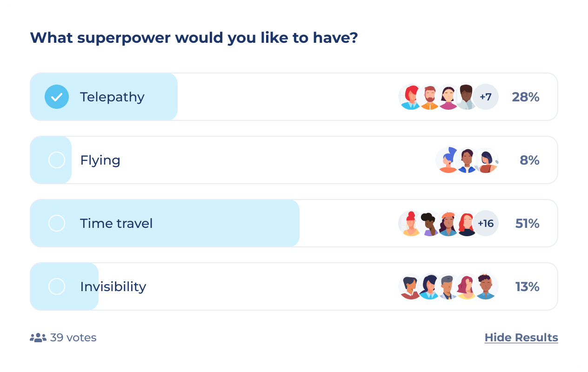Select the Invisibility radio button
The image size is (588, 372).
point(57,286)
